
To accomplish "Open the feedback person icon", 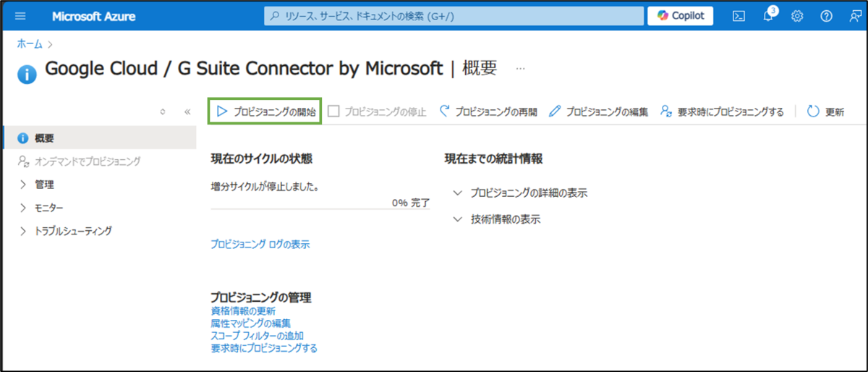I will [x=854, y=16].
